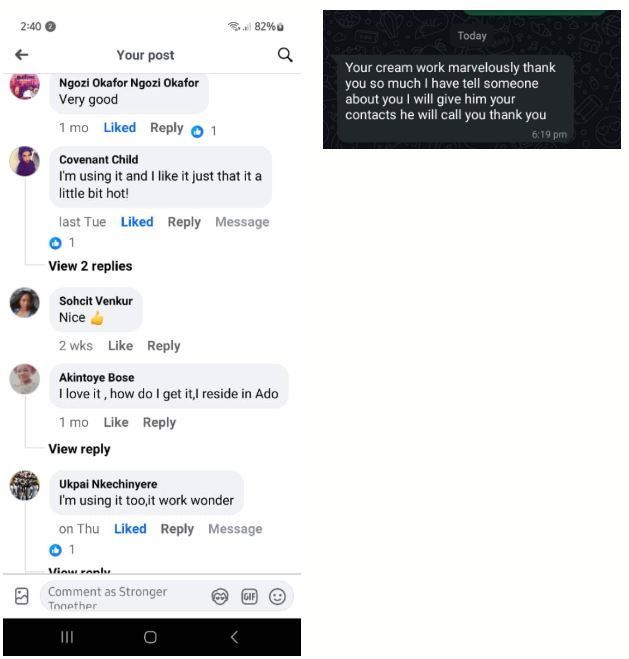View like reaction count on Ukpai's comment
The height and width of the screenshot is (659, 629).
click(x=62, y=549)
